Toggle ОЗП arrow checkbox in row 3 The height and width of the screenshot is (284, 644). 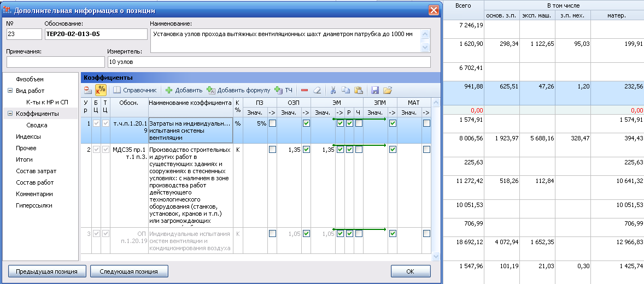(x=306, y=234)
